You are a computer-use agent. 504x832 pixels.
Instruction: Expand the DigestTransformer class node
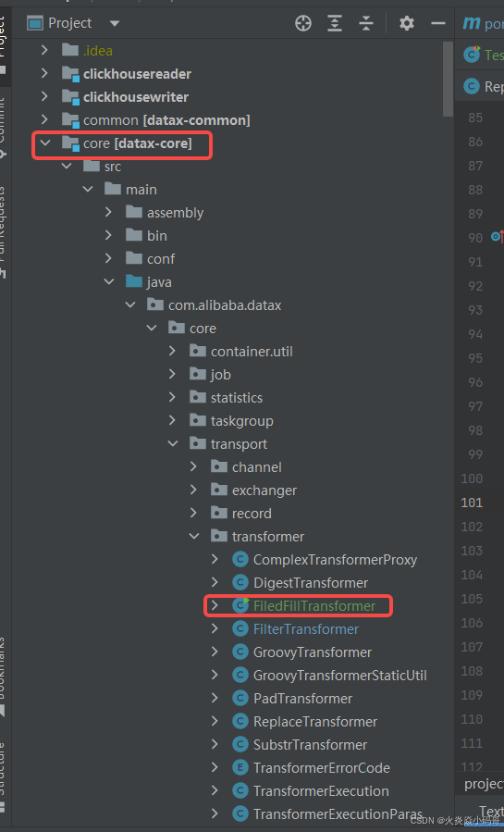[215, 583]
